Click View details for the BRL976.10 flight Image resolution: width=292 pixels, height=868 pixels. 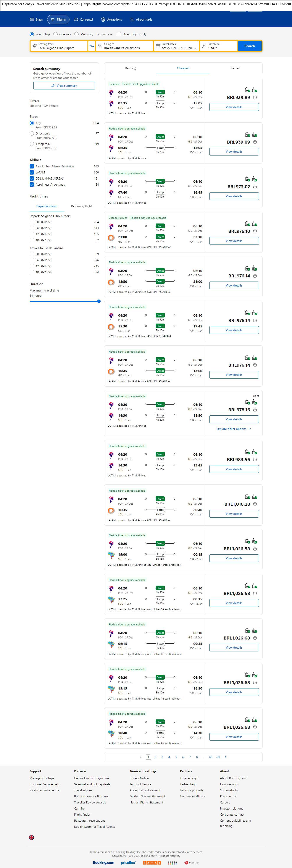click(234, 241)
